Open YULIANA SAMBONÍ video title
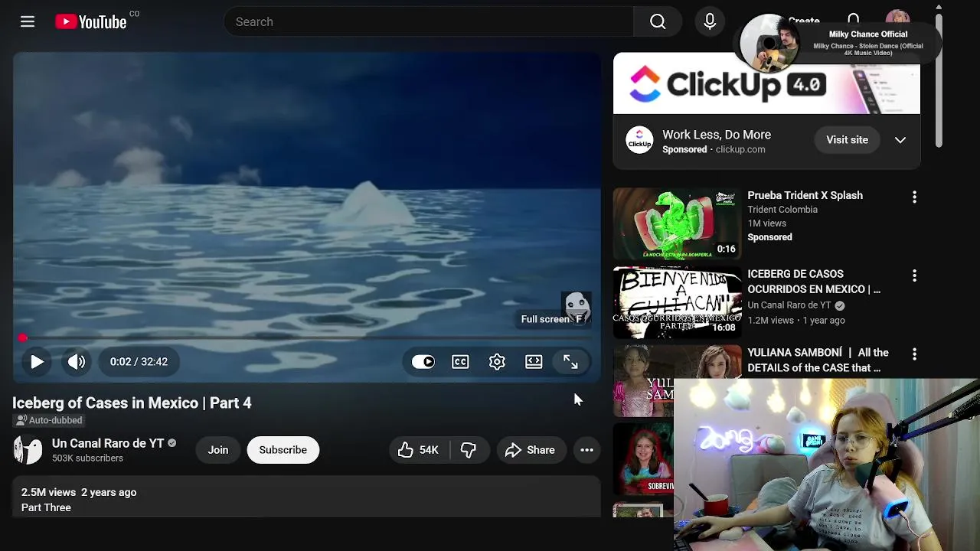This screenshot has height=551, width=980. pos(818,360)
